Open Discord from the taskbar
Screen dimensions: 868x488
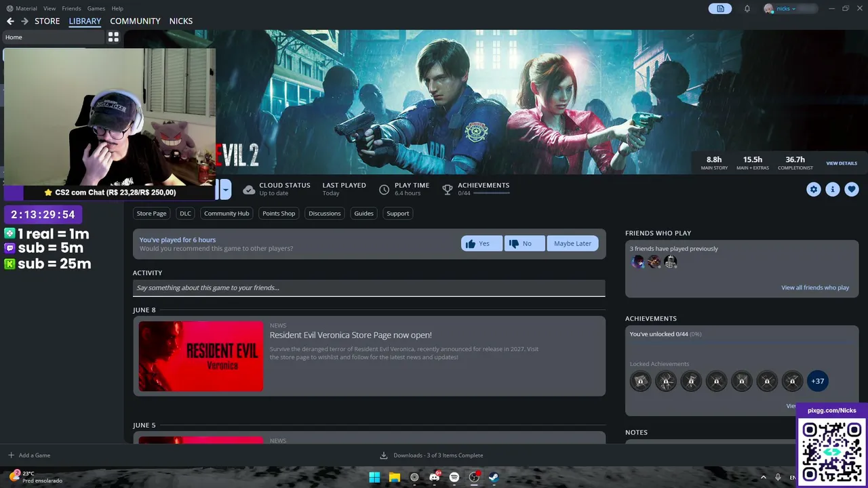(x=435, y=477)
